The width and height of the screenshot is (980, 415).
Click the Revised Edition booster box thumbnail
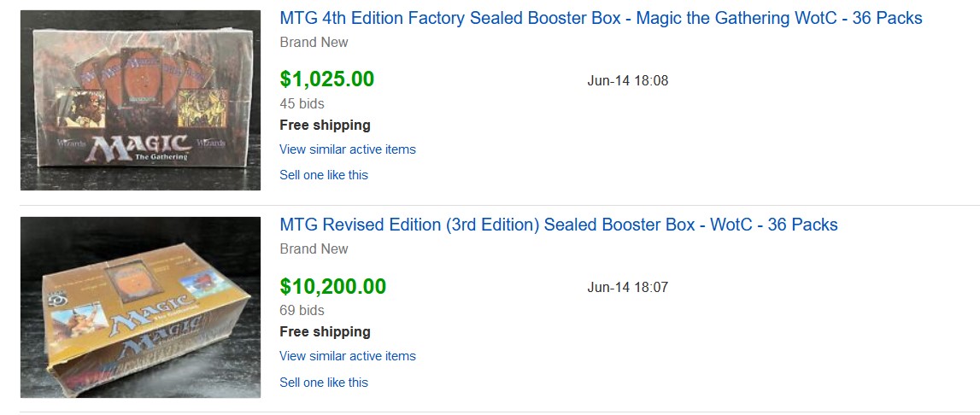point(140,307)
